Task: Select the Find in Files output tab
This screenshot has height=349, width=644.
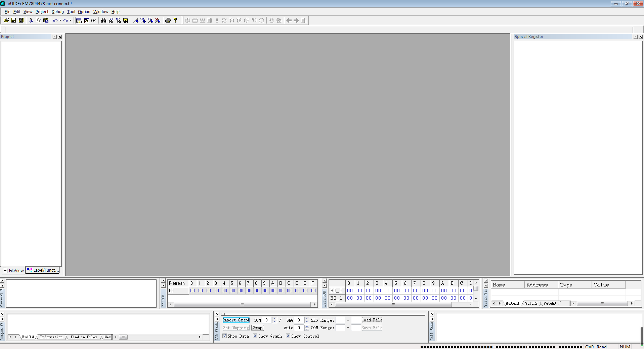Action: pos(84,337)
